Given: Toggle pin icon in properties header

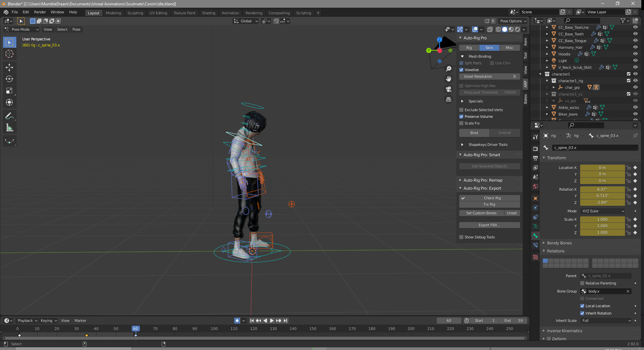Looking at the screenshot, I should [x=635, y=136].
